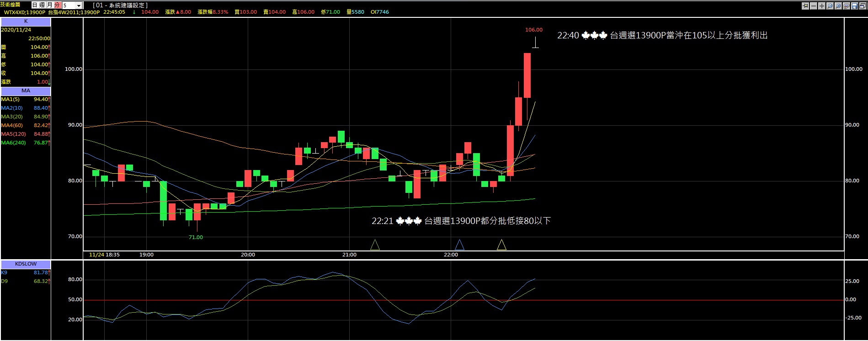This screenshot has height=341, width=868.
Task: Open the eraser tool icon
Action: [847, 6]
